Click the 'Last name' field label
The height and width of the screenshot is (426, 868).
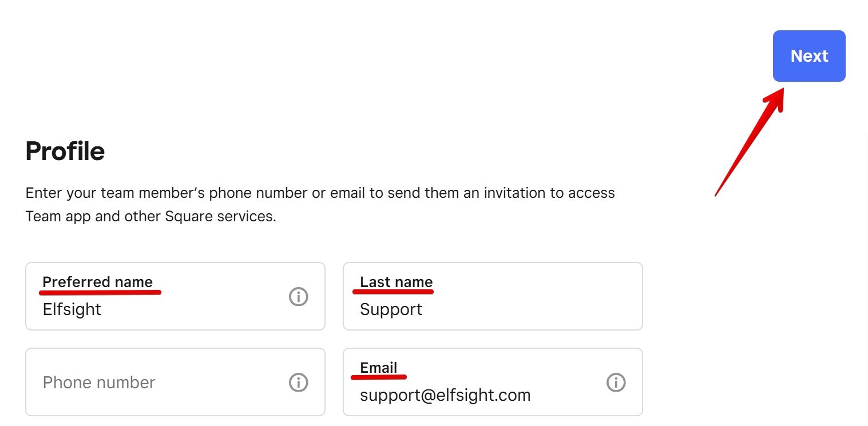tap(397, 282)
